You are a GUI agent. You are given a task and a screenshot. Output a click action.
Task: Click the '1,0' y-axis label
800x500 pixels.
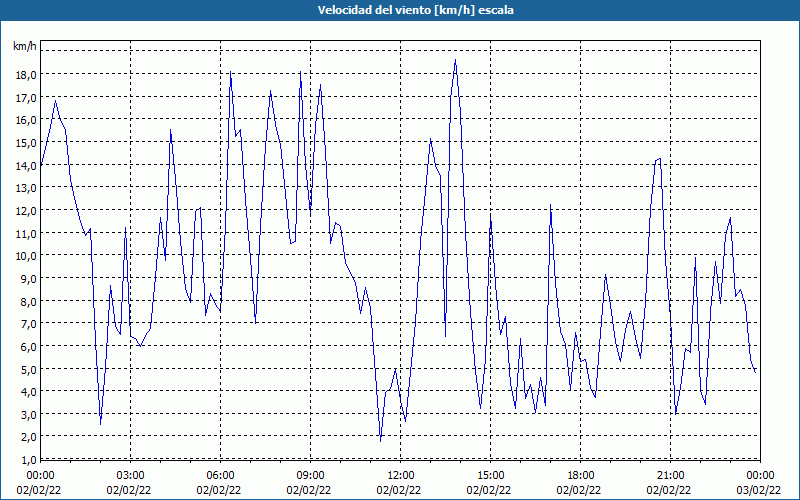(x=29, y=460)
